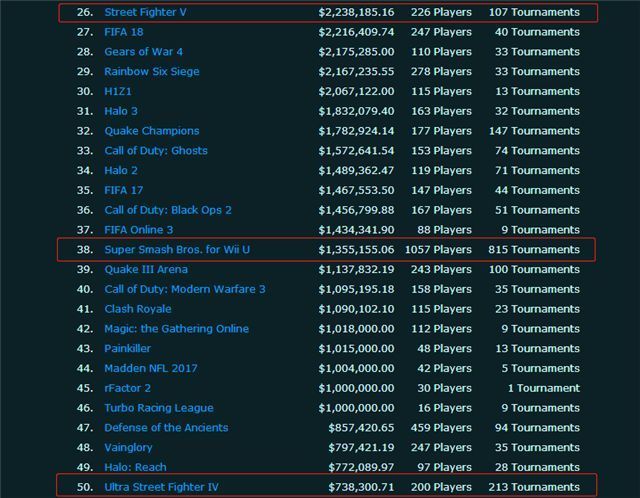Open the Vainglory game link
This screenshot has width=640, height=498.
tap(128, 448)
